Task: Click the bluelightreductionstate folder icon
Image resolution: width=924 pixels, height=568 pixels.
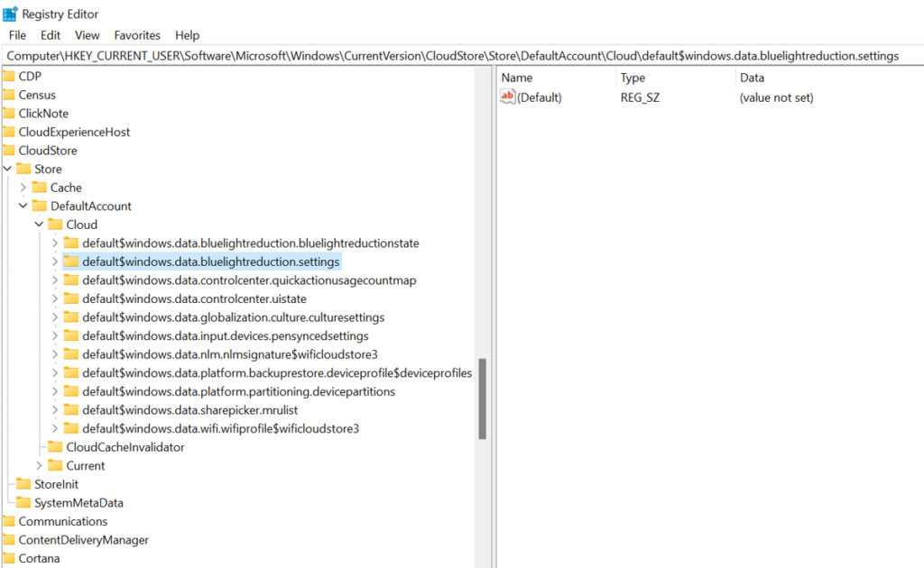Action: tap(71, 243)
